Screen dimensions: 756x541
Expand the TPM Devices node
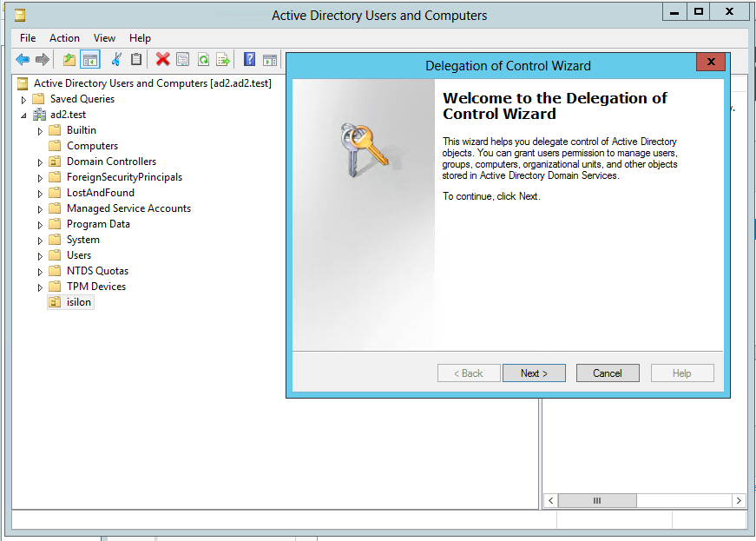pyautogui.click(x=40, y=287)
